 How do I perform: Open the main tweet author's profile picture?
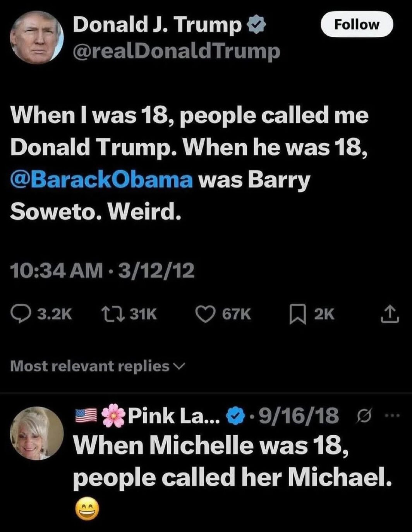click(x=37, y=37)
